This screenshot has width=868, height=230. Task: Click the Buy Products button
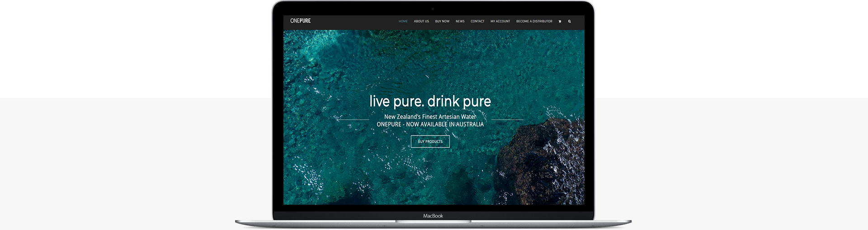(x=430, y=141)
